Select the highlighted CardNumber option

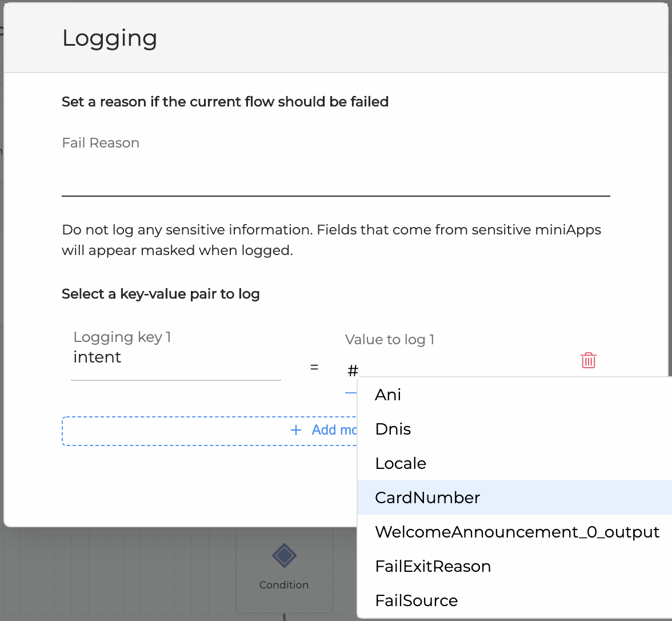click(x=427, y=497)
